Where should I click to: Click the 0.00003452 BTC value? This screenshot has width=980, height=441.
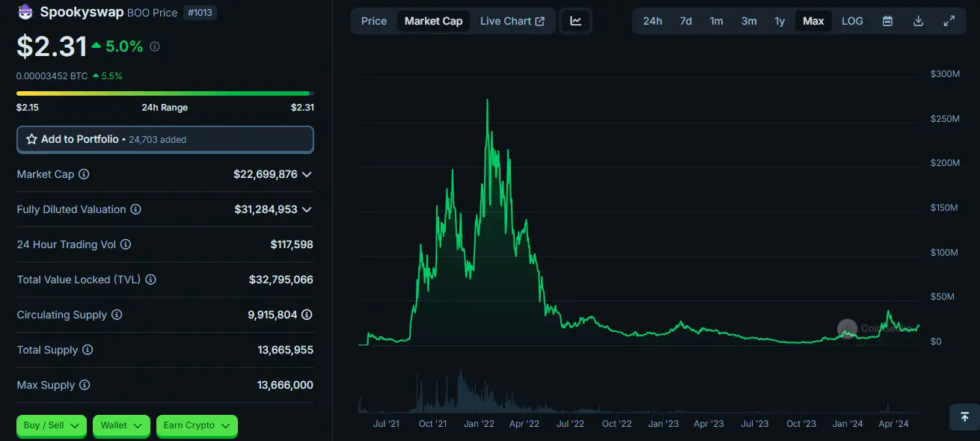[52, 75]
